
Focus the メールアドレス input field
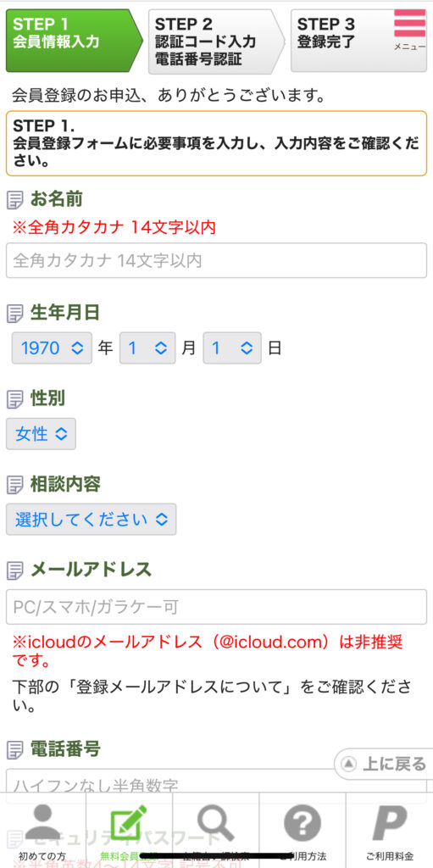pyautogui.click(x=217, y=607)
